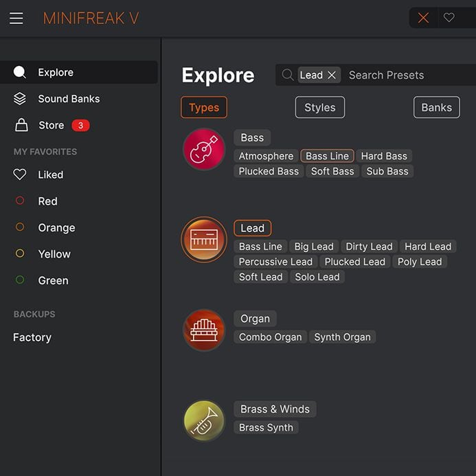Click the Brass & Winds trumpet icon
Image resolution: width=476 pixels, height=476 pixels.
click(x=204, y=420)
